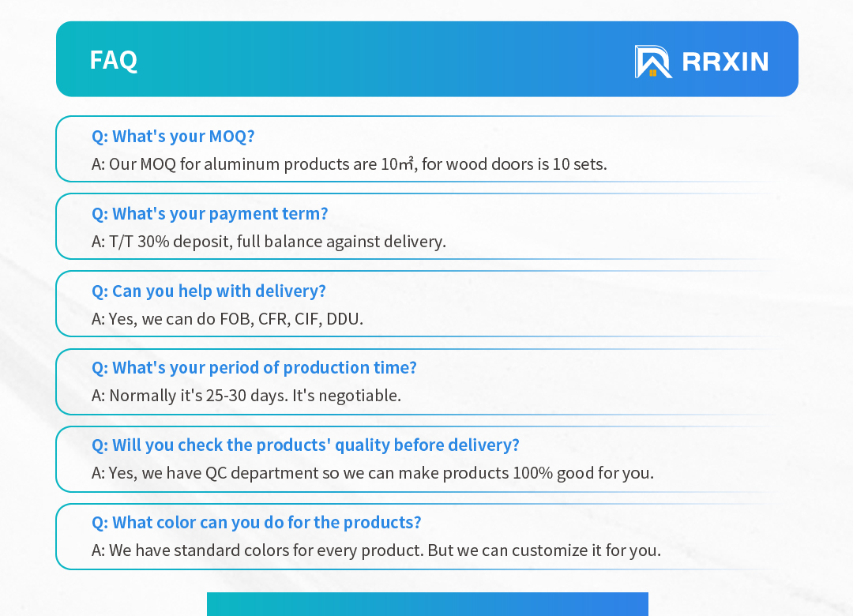Click the RRXIN brand name text
Image resolution: width=853 pixels, height=616 pixels.
(725, 62)
